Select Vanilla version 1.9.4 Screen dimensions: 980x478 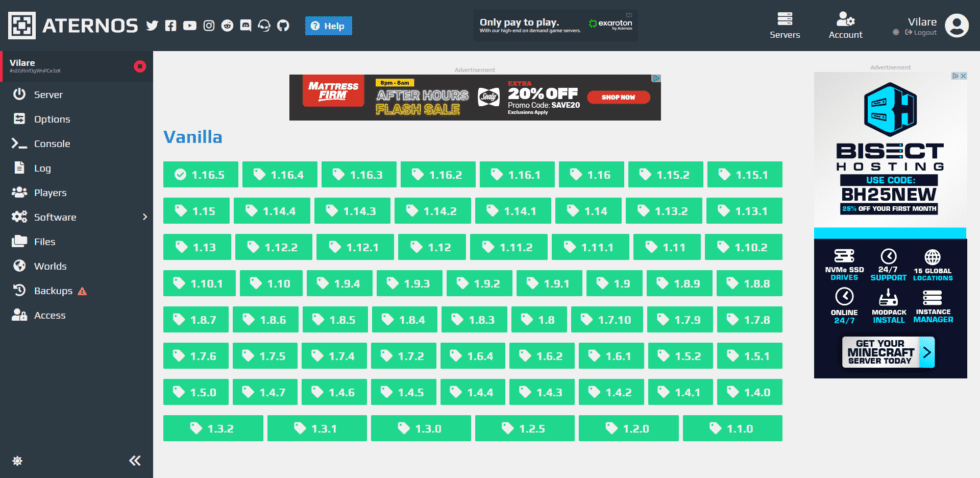click(339, 283)
